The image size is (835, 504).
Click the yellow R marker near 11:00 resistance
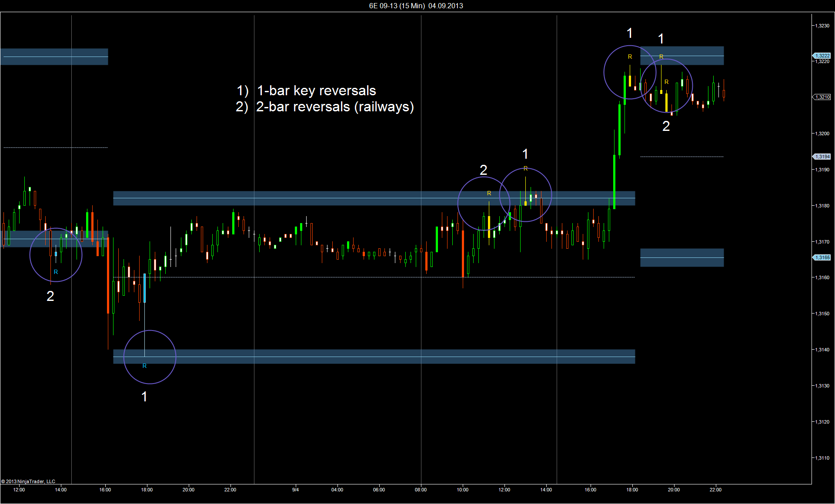489,193
